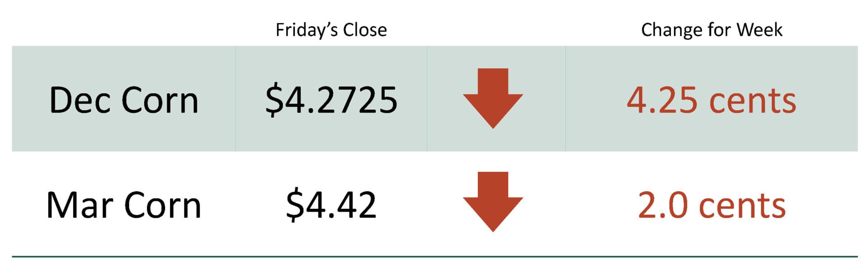Click the dark green line below the table
The image size is (868, 271).
point(434,257)
